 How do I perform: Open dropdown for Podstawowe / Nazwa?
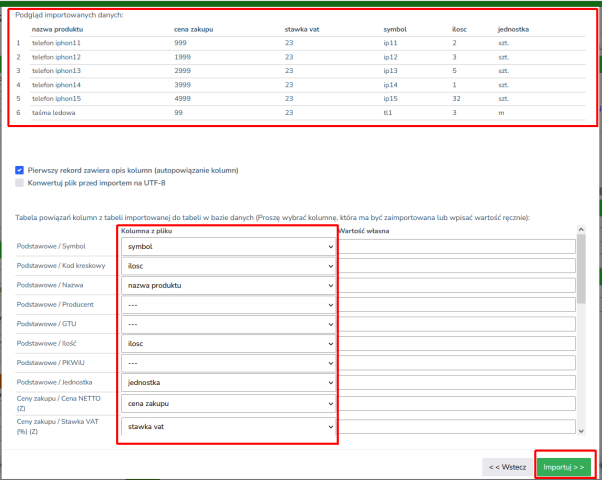228,285
